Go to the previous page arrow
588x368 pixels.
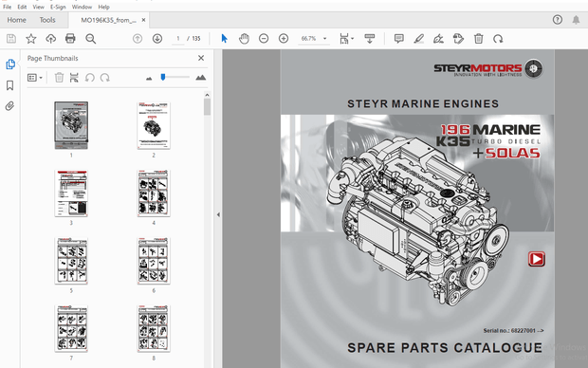pyautogui.click(x=138, y=39)
